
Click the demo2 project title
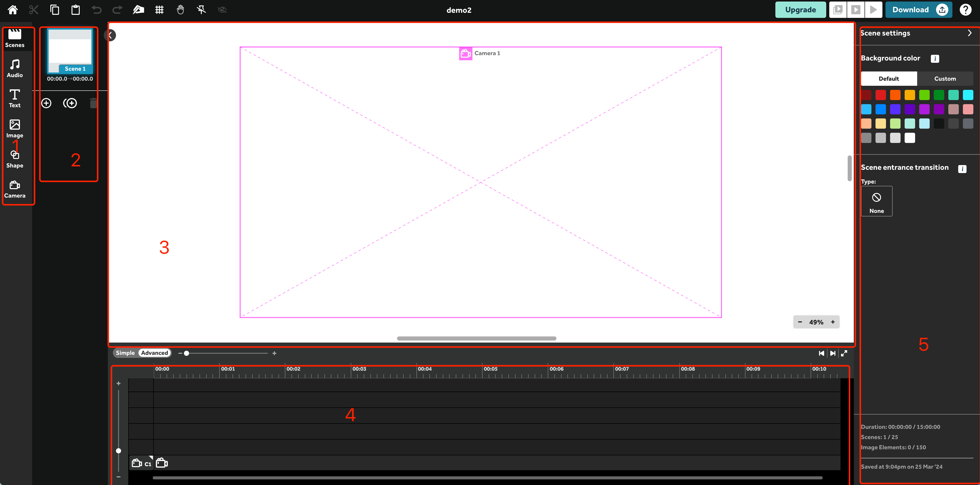459,10
